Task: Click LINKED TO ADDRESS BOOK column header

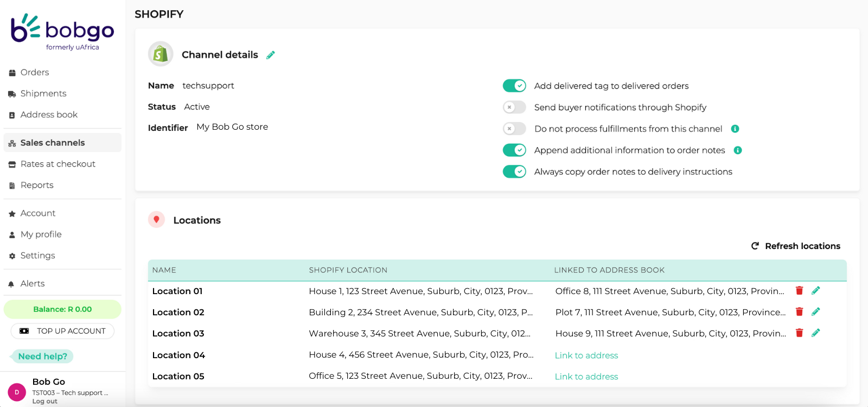Action: (x=609, y=270)
